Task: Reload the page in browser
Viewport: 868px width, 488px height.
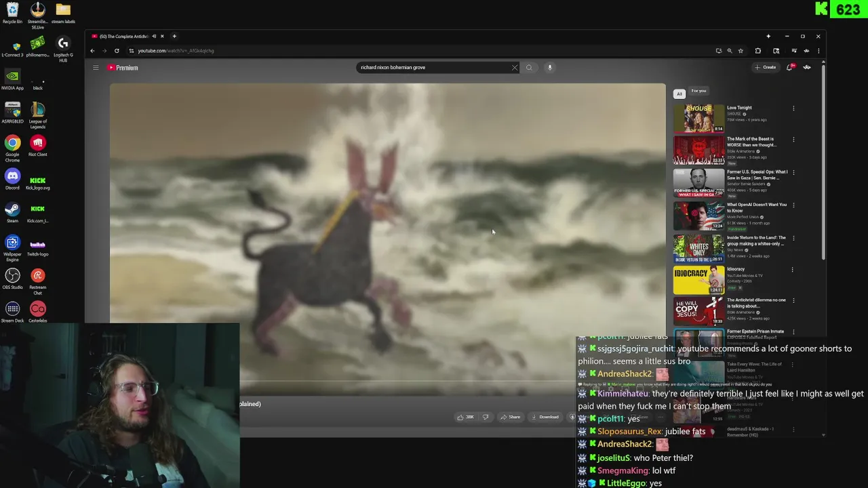Action: tap(117, 51)
